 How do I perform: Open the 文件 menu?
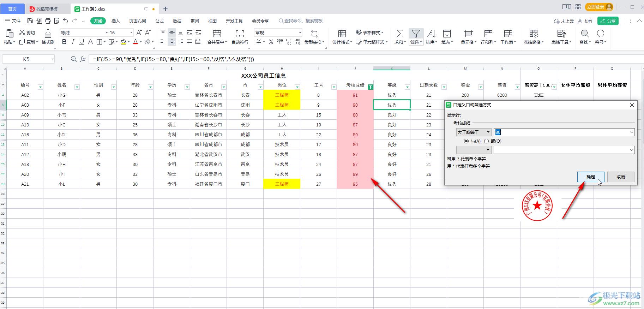[x=13, y=21]
